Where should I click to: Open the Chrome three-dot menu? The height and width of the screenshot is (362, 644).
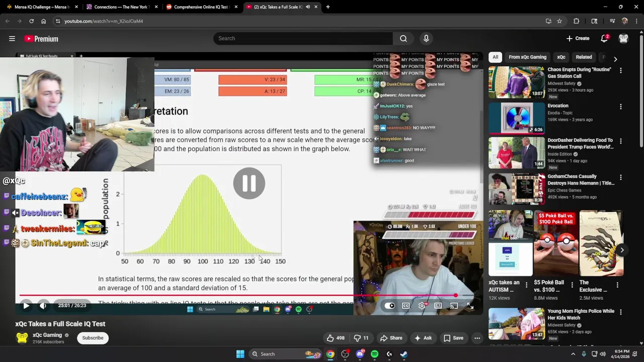click(x=636, y=21)
